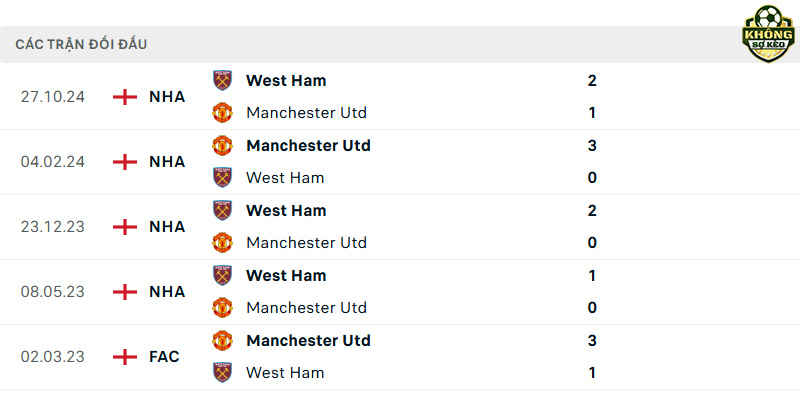Click England flag beside 08.05.23 date
This screenshot has height=400, width=800.
pos(125,292)
